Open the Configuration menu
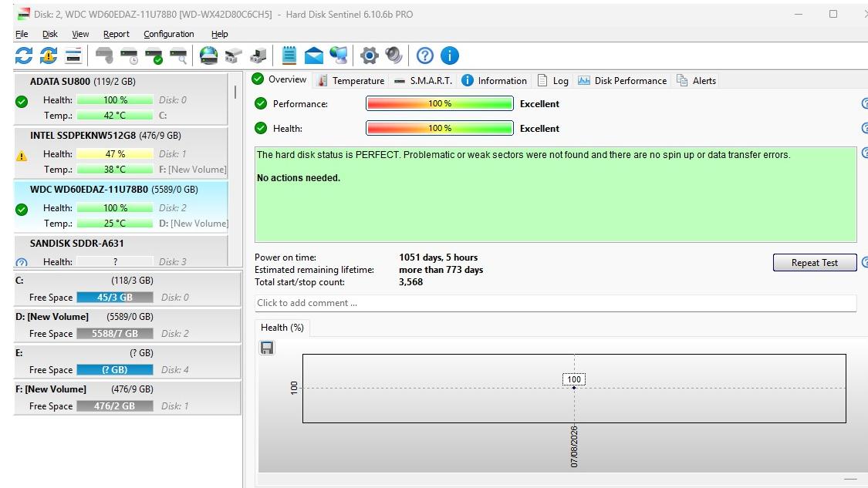 169,34
